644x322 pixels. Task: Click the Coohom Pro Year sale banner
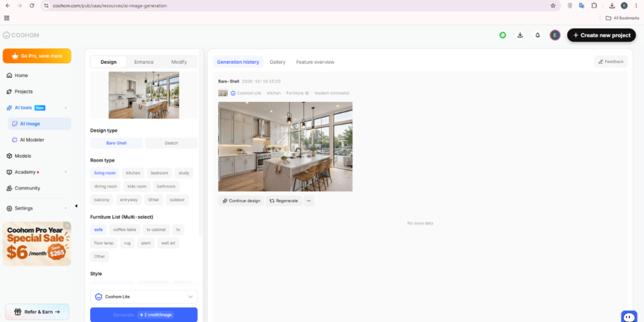[37, 244]
